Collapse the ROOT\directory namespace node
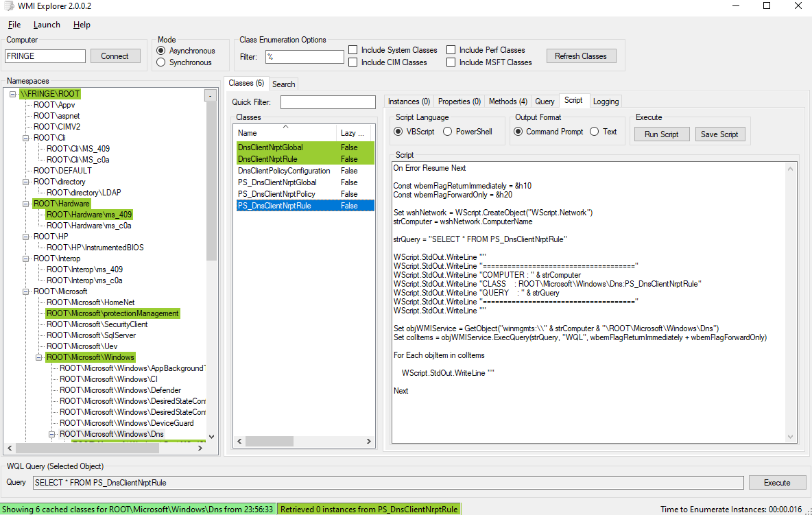 click(x=26, y=182)
